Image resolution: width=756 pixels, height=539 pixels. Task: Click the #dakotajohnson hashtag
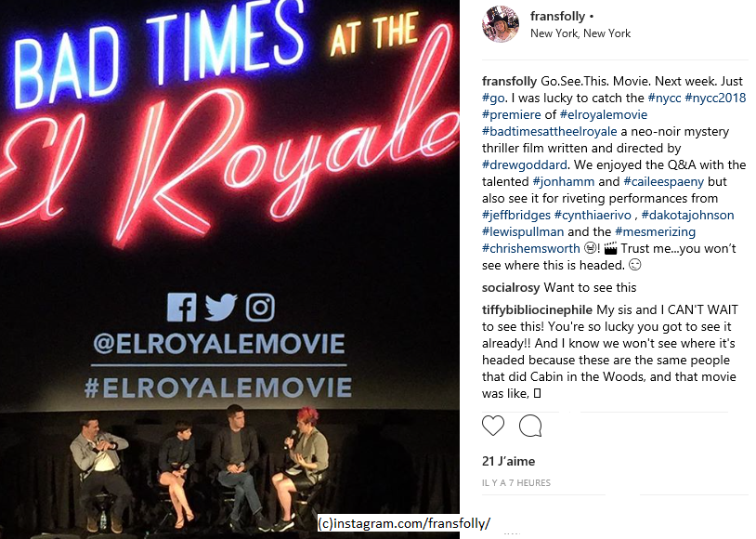[x=687, y=215]
